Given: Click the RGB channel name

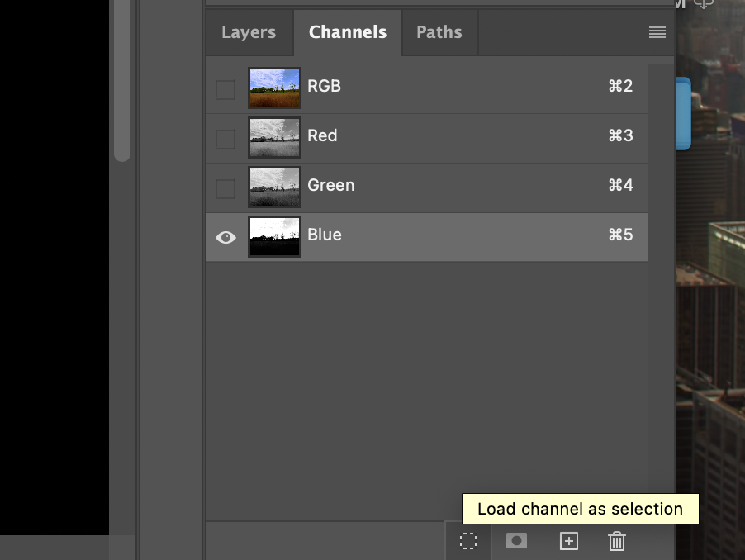Looking at the screenshot, I should pyautogui.click(x=324, y=86).
